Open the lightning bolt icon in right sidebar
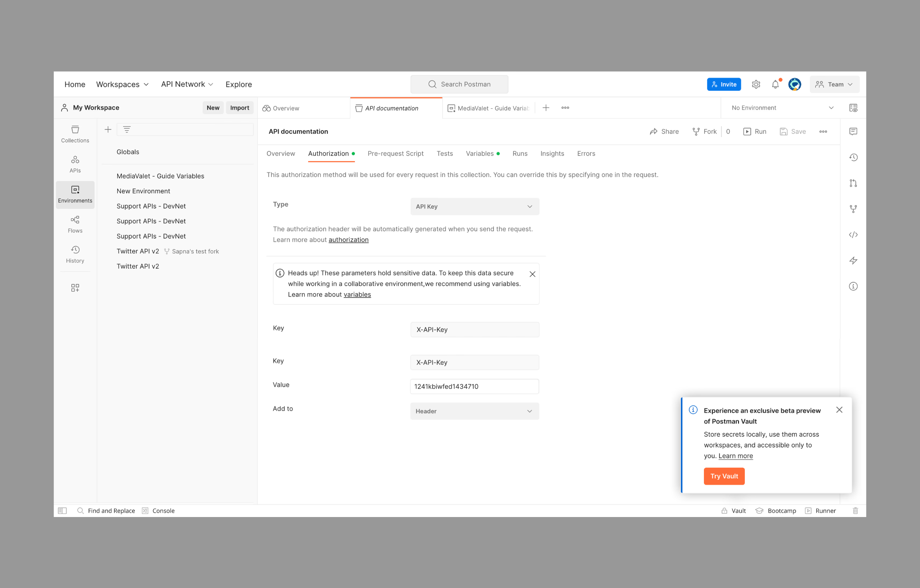920x588 pixels. click(853, 261)
